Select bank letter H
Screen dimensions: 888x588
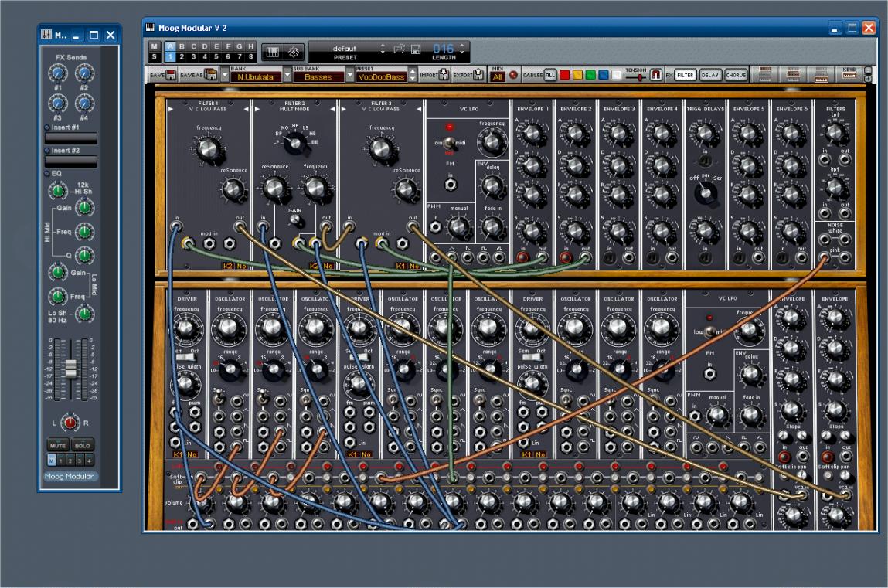[x=251, y=46]
